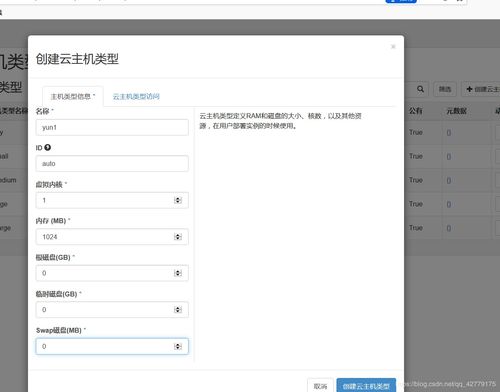Adjust the 根磁盘(GB) spinner arrows
The image size is (500, 392).
178,273
